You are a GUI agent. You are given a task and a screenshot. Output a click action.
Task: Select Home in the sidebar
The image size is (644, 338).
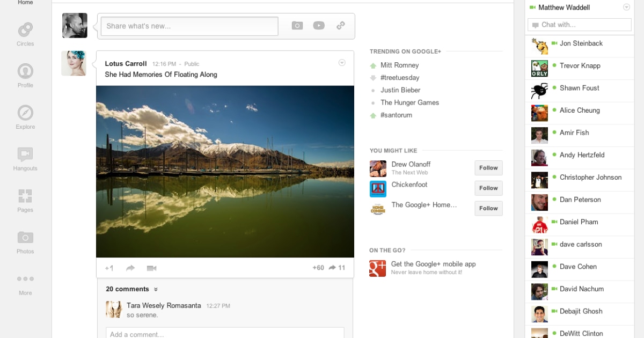pyautogui.click(x=25, y=3)
